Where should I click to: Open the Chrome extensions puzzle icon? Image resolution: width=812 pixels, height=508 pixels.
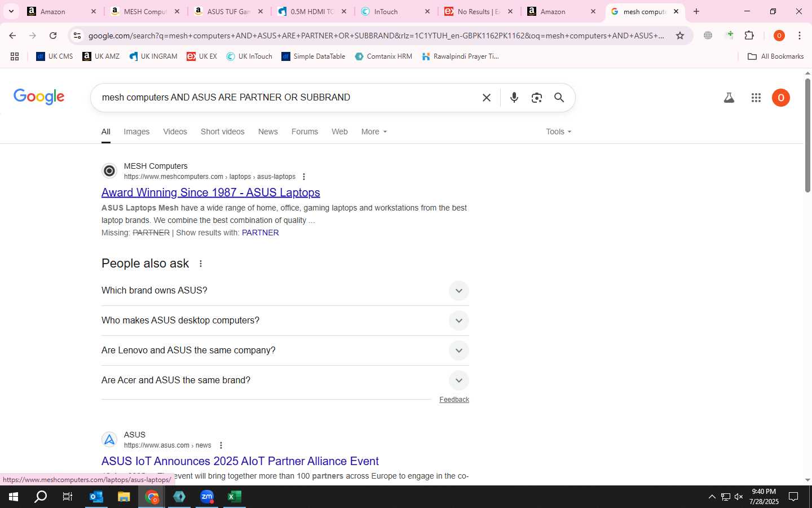click(749, 36)
